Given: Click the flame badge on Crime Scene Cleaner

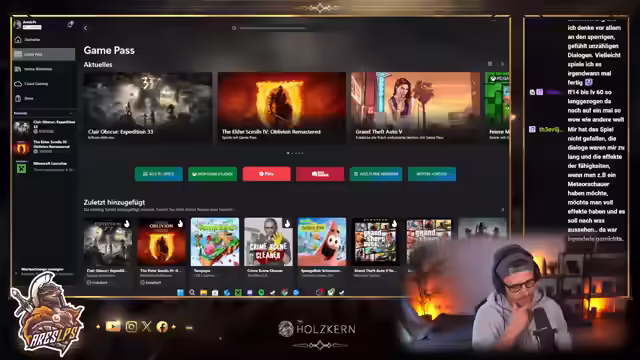Looking at the screenshot, I should click(287, 224).
